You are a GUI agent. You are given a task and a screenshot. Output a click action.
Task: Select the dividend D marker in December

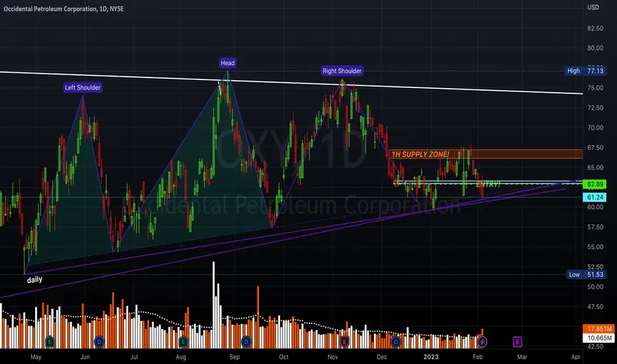tap(396, 341)
